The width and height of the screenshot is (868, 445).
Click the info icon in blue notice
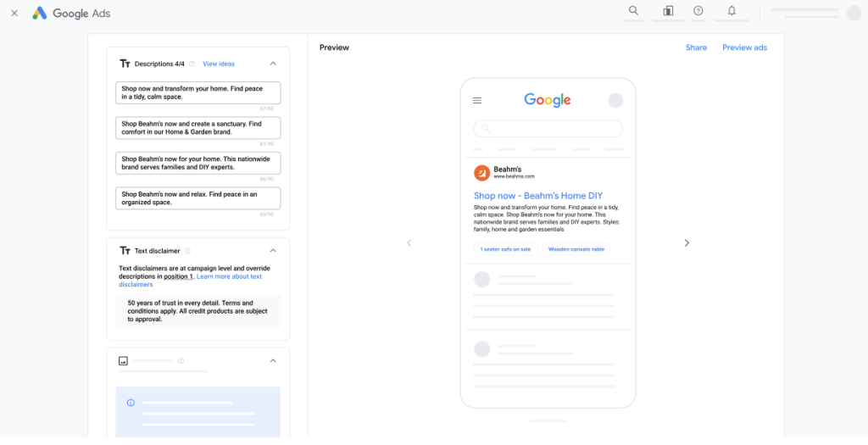(131, 403)
